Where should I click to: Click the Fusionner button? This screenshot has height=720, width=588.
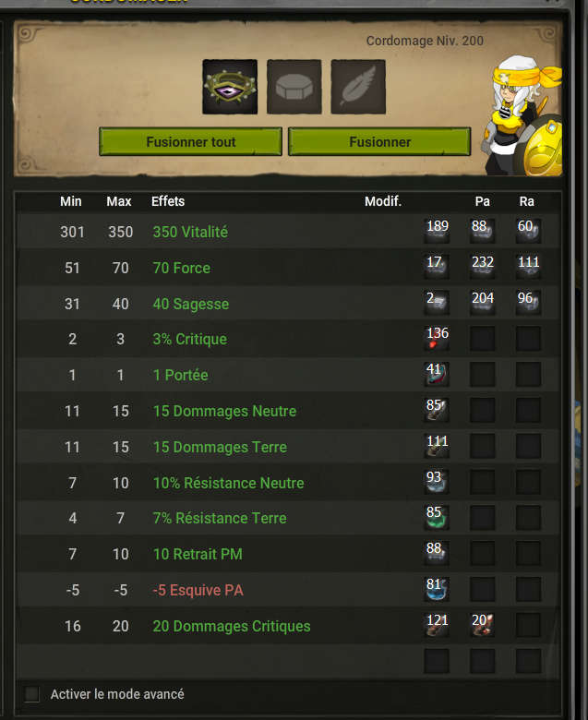(x=379, y=142)
